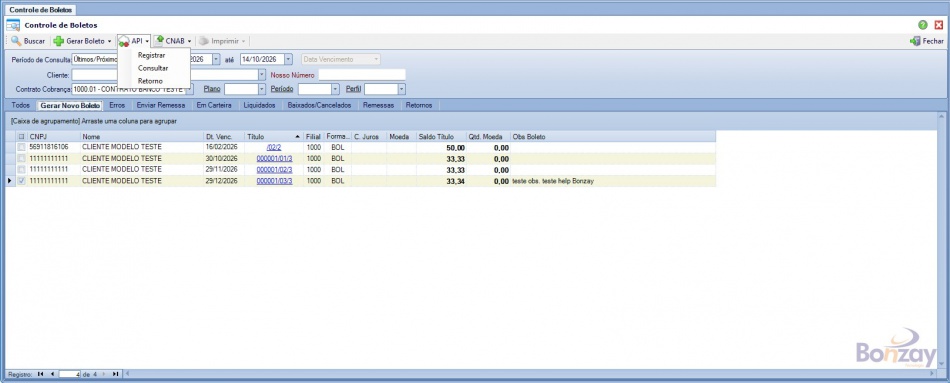Click the Controle de Boletos document tab

tap(41, 10)
